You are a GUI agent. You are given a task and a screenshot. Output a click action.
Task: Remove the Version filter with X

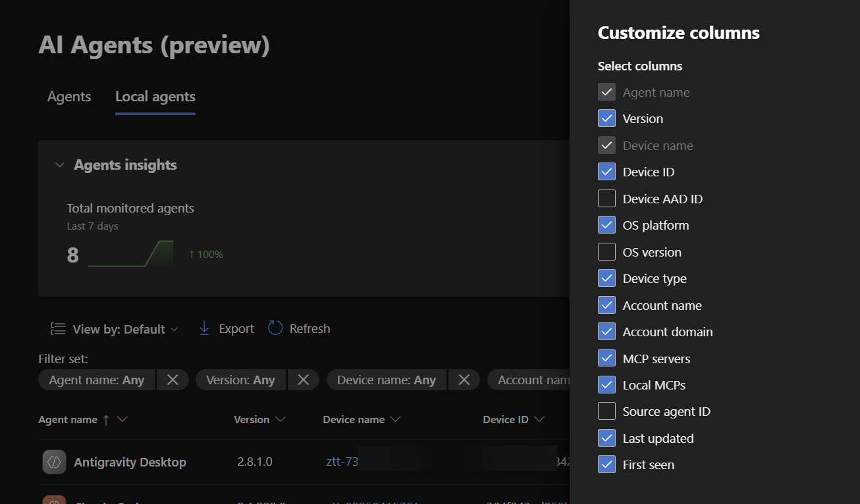coord(303,380)
